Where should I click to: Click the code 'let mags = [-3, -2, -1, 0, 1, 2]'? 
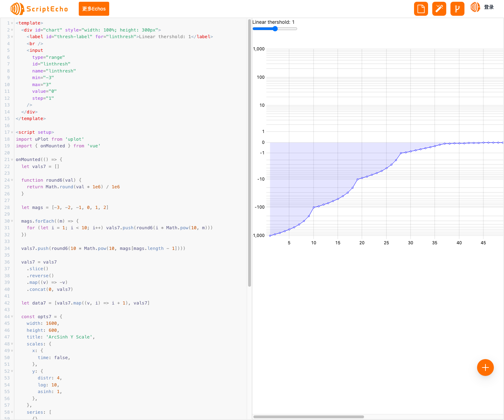pos(65,208)
